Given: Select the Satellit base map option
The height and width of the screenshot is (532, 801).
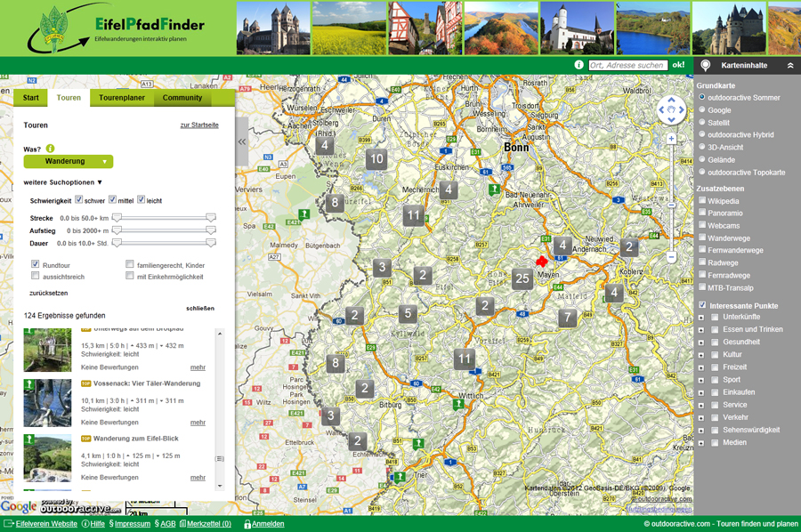Looking at the screenshot, I should [703, 123].
